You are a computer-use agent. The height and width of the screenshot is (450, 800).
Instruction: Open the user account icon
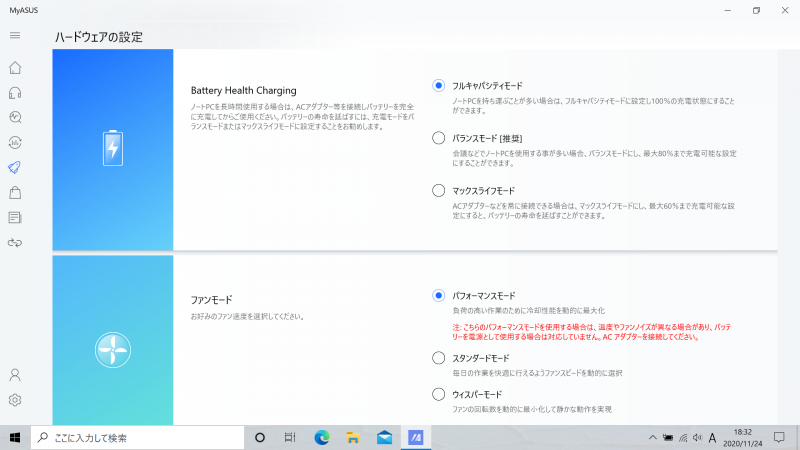(15, 375)
